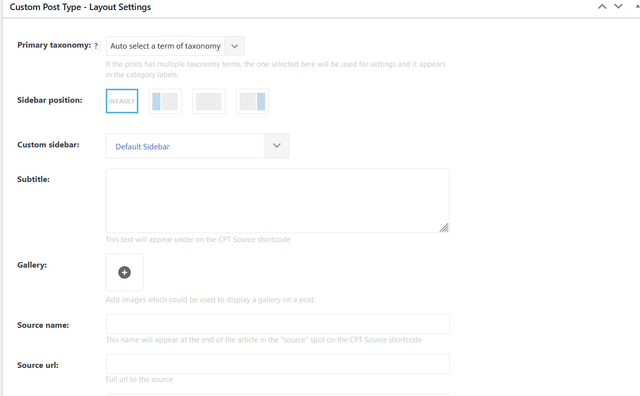This screenshot has width=640, height=396.
Task: Choose the right sidebar position layout
Action: tap(252, 101)
